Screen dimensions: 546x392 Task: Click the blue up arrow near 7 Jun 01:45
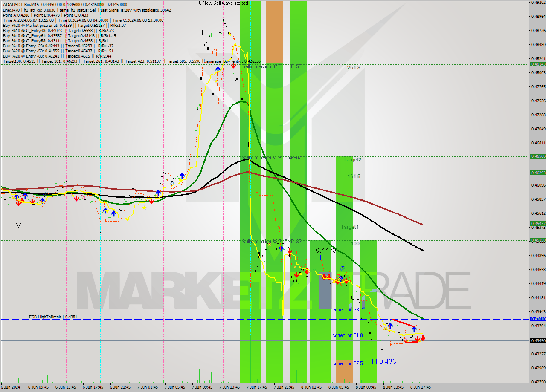[x=158, y=192]
